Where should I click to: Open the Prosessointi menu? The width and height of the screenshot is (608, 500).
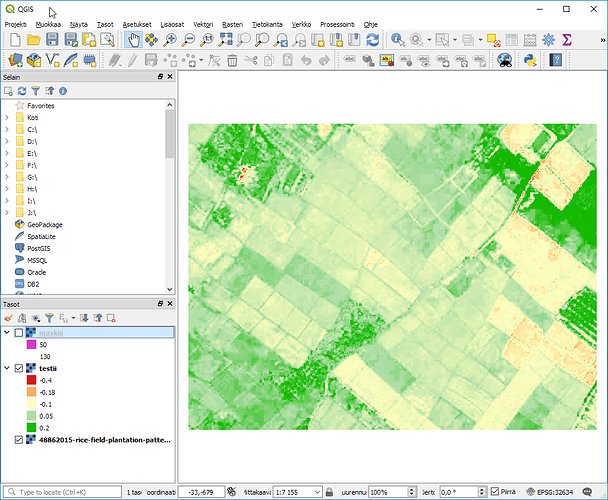coord(337,24)
